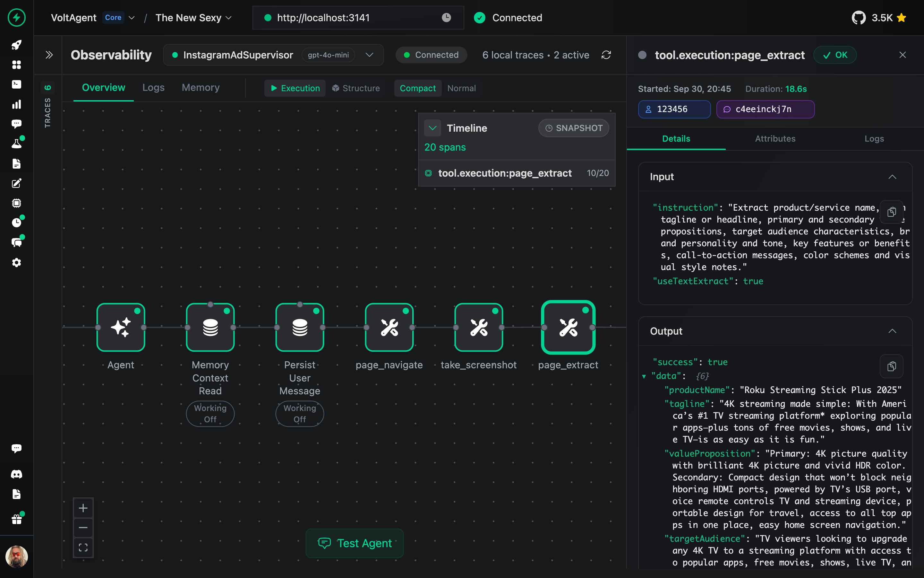
Task: Open the pencil edit sidebar icon
Action: click(x=16, y=183)
